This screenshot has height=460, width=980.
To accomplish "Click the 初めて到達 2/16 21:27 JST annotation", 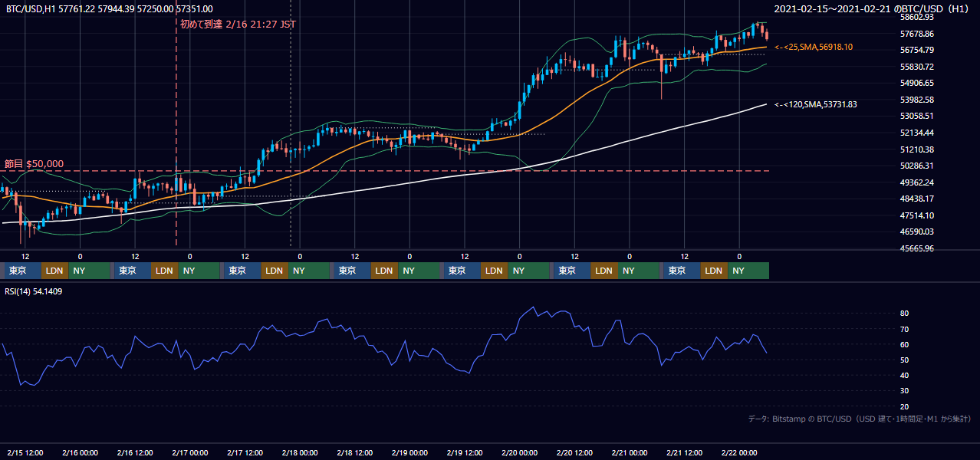I will (x=238, y=24).
